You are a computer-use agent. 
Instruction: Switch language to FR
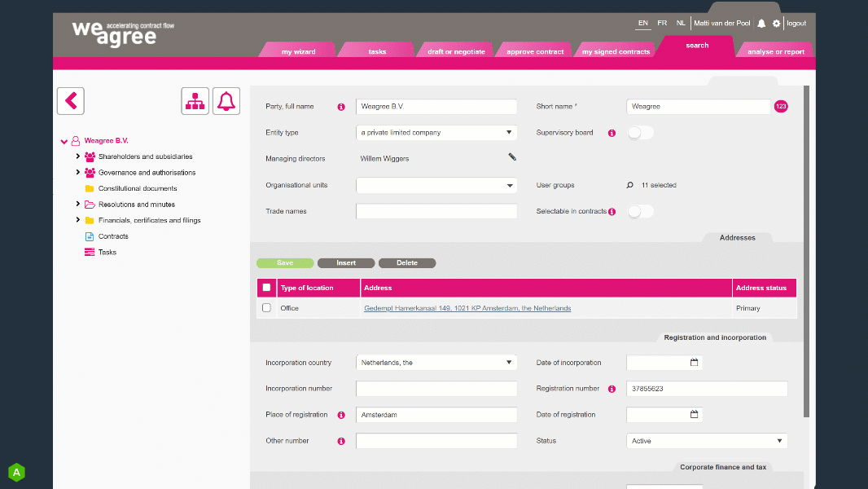click(x=662, y=24)
